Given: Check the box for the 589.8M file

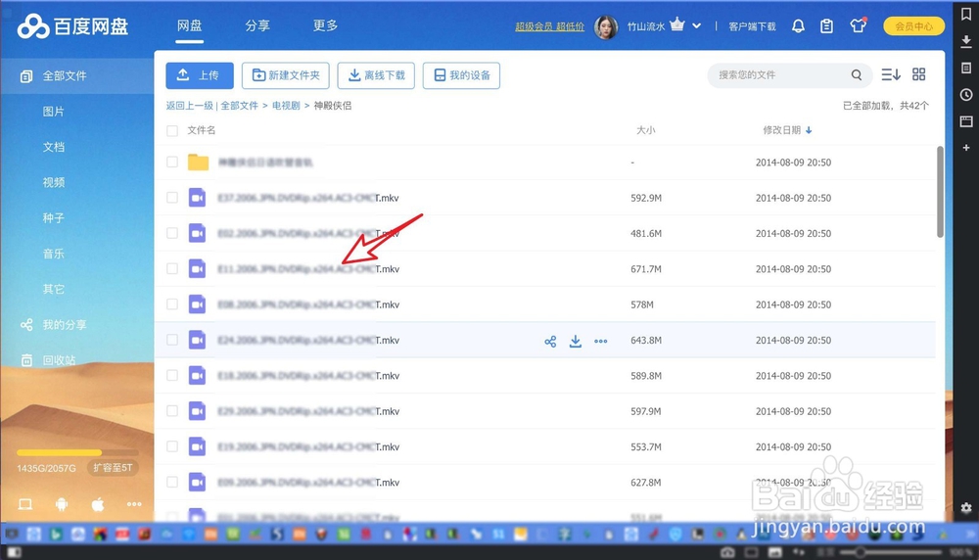Looking at the screenshot, I should (x=172, y=376).
